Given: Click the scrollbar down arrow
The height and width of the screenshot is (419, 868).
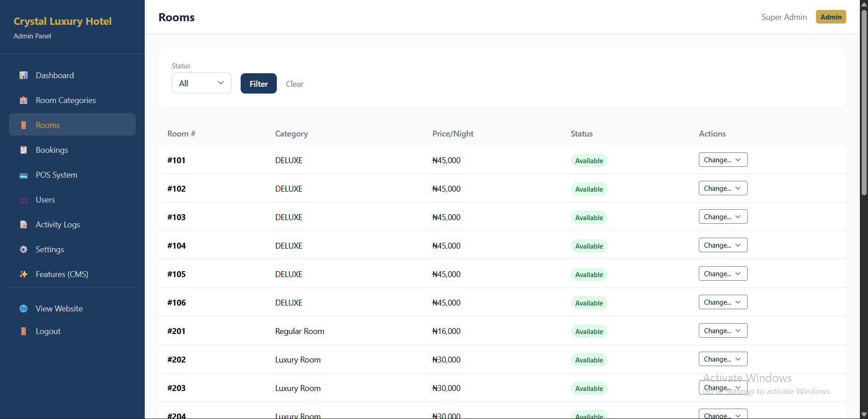Looking at the screenshot, I should (863, 414).
